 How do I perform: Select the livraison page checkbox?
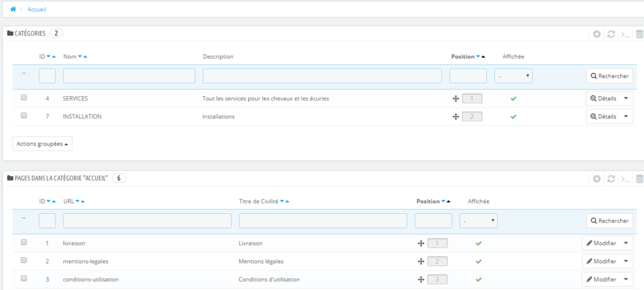tap(24, 242)
